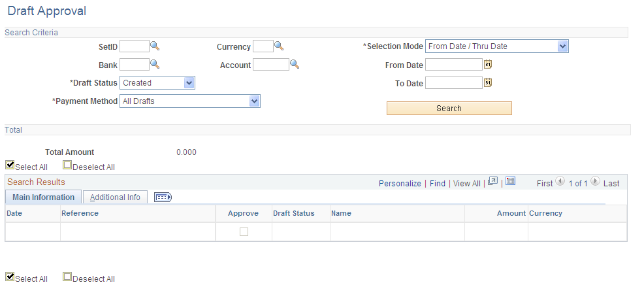Focus the To Date input field
This screenshot has height=287, width=644.
[453, 83]
